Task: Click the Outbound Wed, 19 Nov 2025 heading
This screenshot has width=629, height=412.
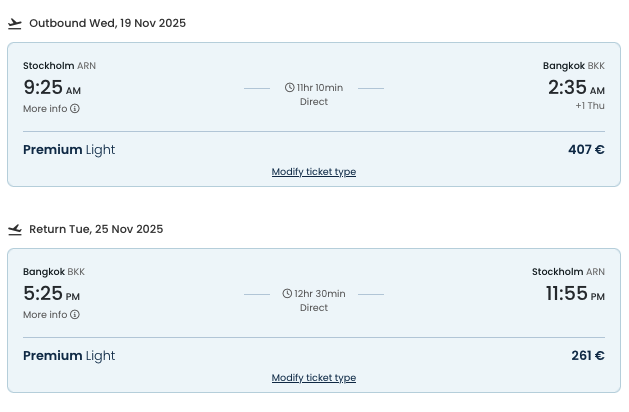Action: pos(107,23)
